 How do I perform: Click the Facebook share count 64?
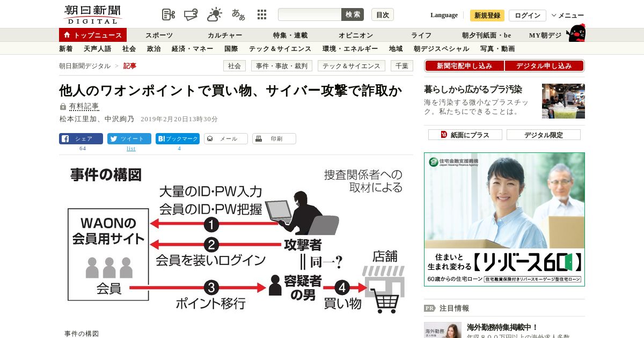pos(83,149)
